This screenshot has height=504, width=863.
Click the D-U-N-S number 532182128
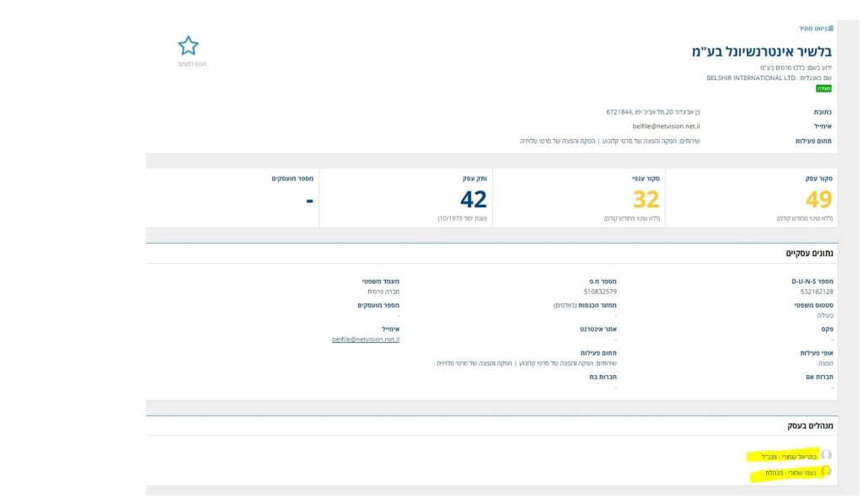817,292
